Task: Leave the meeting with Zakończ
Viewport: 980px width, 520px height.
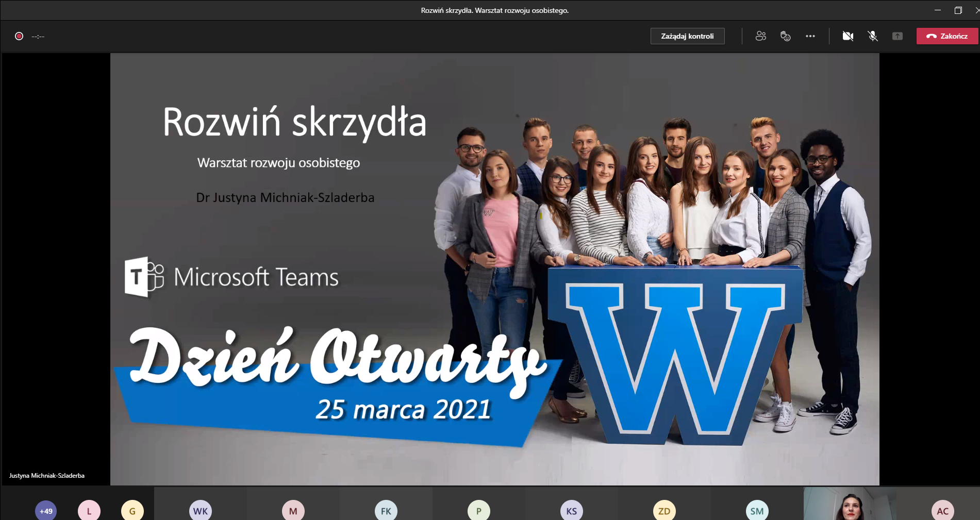Action: 947,36
